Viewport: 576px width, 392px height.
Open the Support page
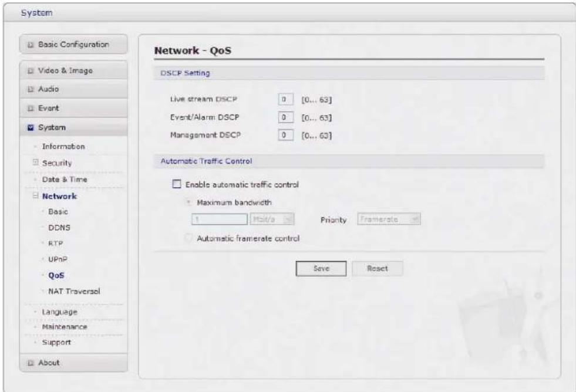click(x=56, y=343)
